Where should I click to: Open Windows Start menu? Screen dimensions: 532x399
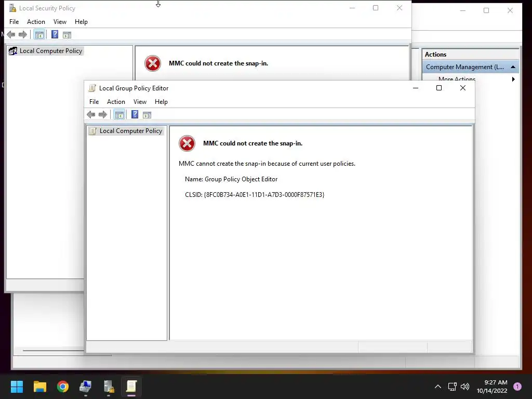pyautogui.click(x=17, y=387)
